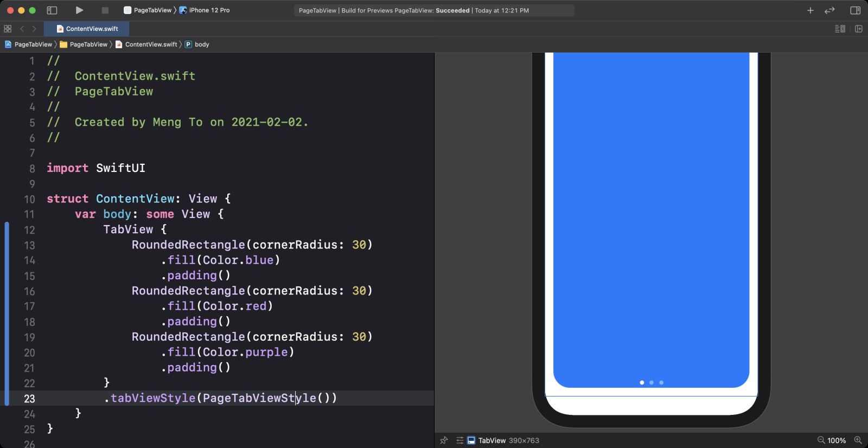Open the PageTabView scheme selector

click(x=148, y=10)
